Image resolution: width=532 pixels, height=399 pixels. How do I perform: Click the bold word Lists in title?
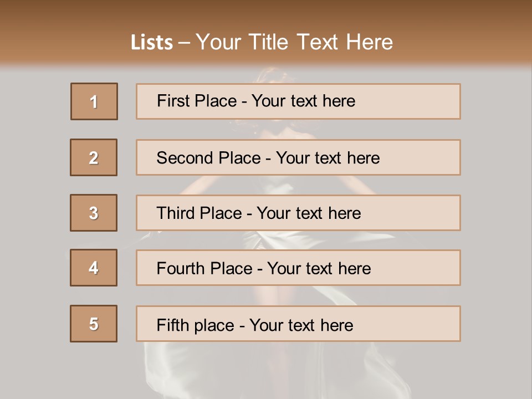coord(152,43)
